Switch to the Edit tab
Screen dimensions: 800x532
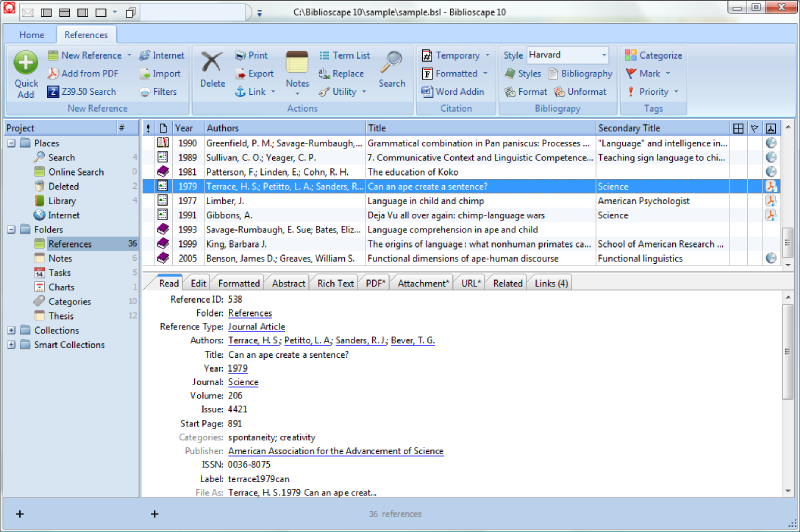click(x=198, y=283)
